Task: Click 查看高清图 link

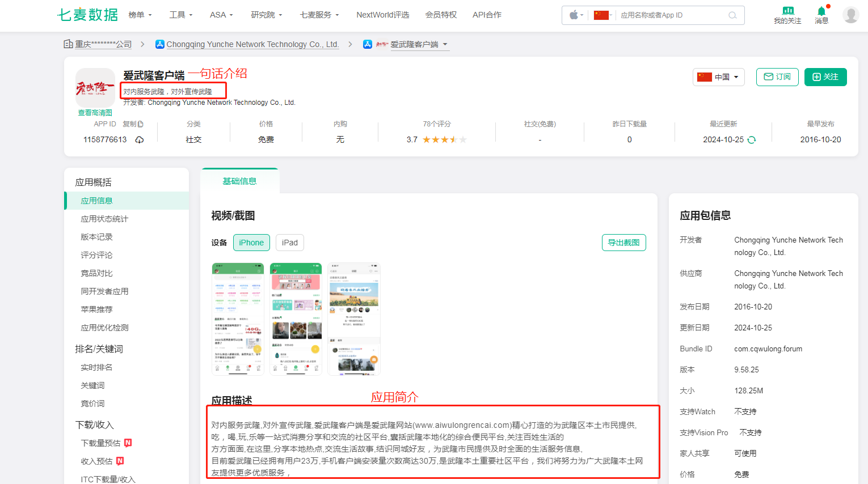Action: (x=95, y=113)
